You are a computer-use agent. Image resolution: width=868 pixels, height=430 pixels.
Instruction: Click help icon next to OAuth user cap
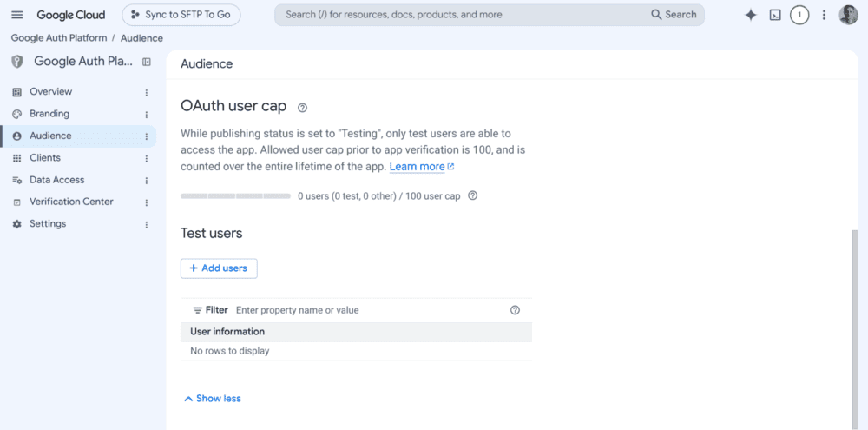pos(302,108)
